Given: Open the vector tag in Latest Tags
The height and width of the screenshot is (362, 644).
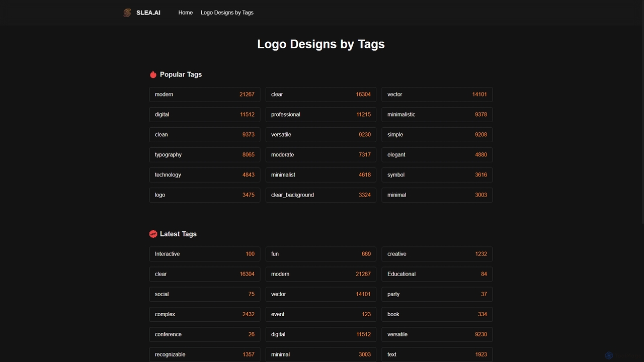Looking at the screenshot, I should tap(321, 294).
